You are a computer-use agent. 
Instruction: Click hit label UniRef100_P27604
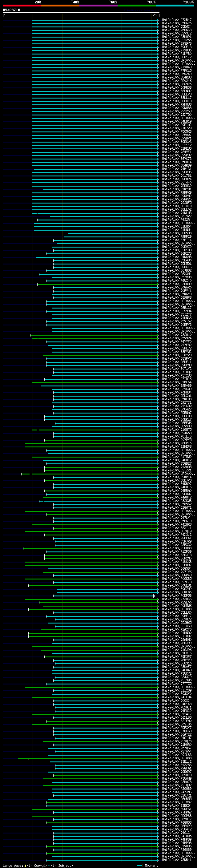tap(176, 751)
